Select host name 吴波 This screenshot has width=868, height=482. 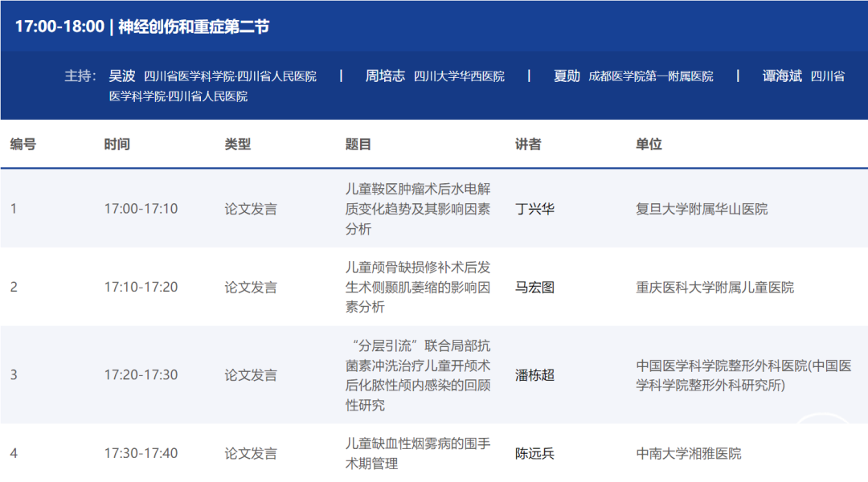(122, 76)
